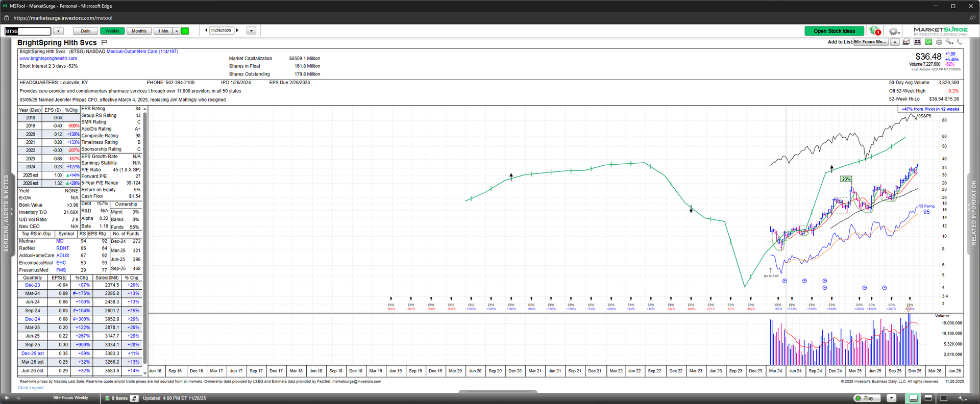The height and width of the screenshot is (404, 980).
Task: Click the flag icon beside BrightSpring Hlth Svcs
Action: (x=104, y=42)
